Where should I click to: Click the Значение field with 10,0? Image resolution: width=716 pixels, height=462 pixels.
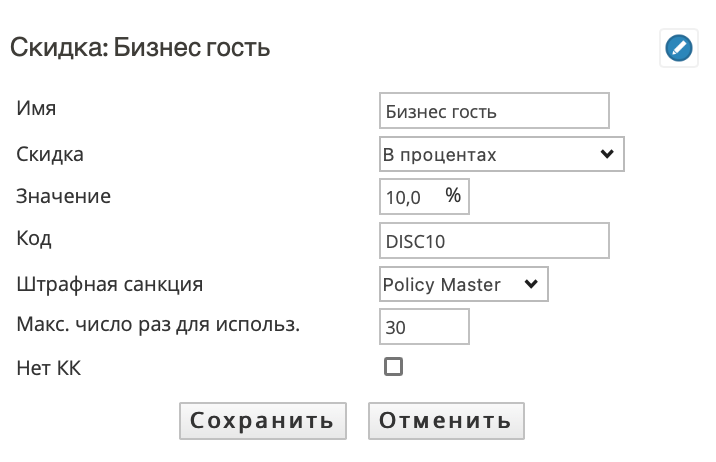(x=424, y=197)
